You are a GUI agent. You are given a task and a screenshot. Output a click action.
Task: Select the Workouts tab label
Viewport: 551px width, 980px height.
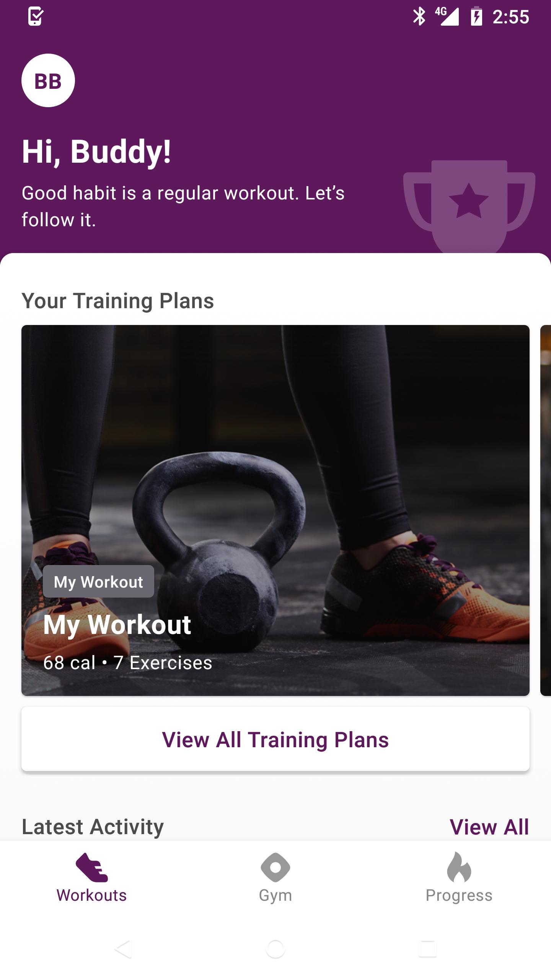pos(92,895)
